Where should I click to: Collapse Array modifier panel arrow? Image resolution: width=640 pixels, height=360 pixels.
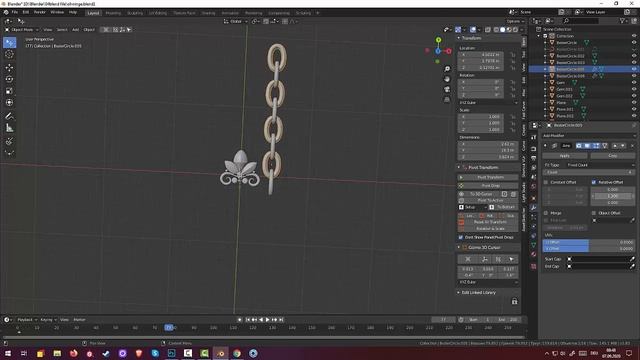click(545, 146)
